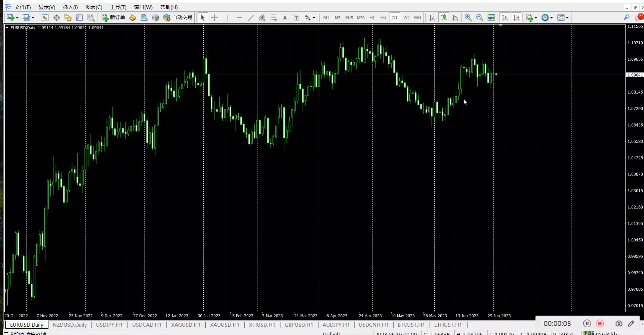Image resolution: width=644 pixels, height=335 pixels.
Task: Select the Fibonacci retracement tool
Action: pyautogui.click(x=274, y=17)
